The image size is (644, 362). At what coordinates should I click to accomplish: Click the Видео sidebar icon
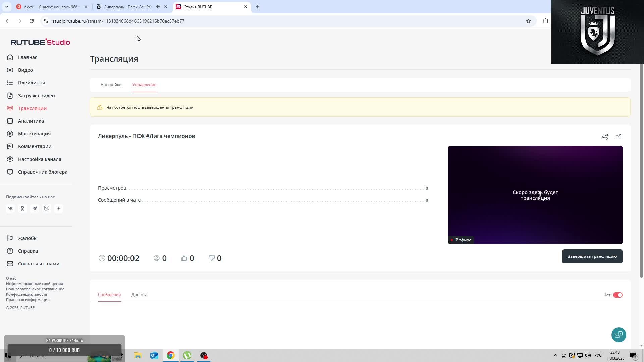(10, 70)
